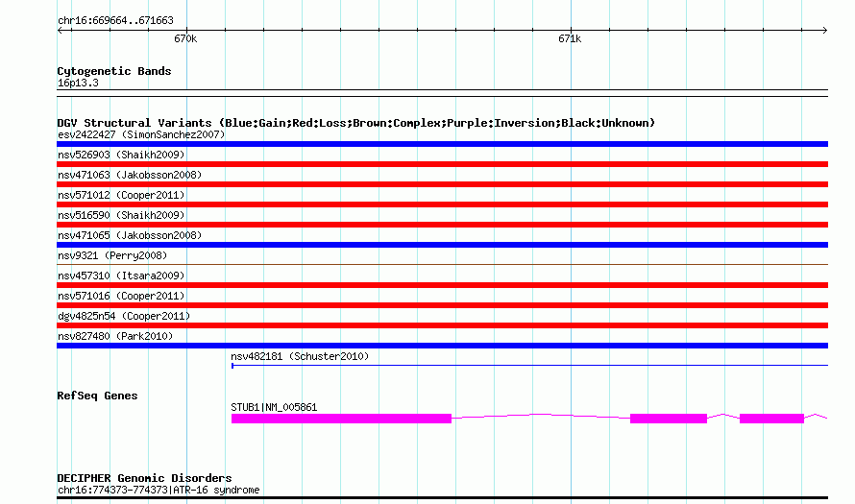Select the black ATR-16 syndrome bar

click(x=442, y=497)
